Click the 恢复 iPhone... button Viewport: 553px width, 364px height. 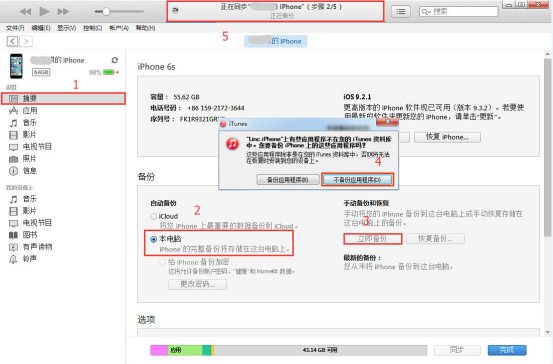pyautogui.click(x=447, y=137)
